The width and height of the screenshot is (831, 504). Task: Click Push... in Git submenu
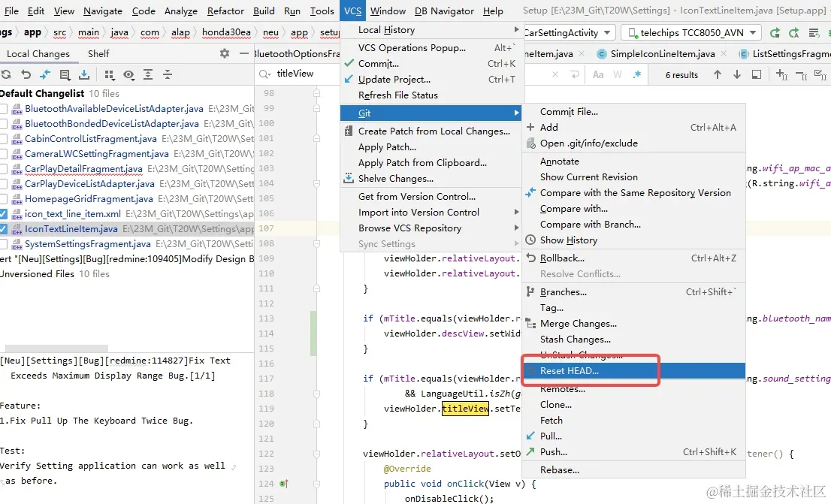coord(634,452)
